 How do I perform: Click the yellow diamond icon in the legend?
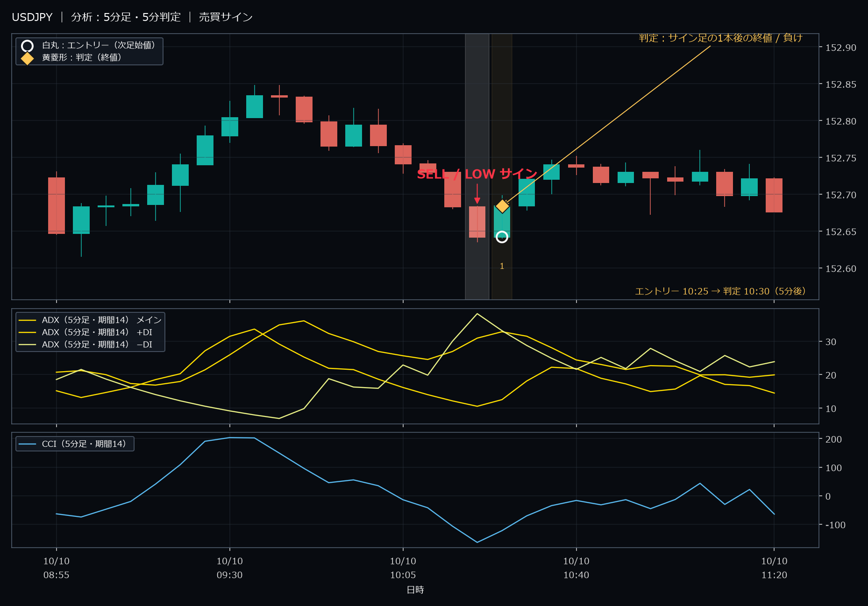click(x=28, y=58)
